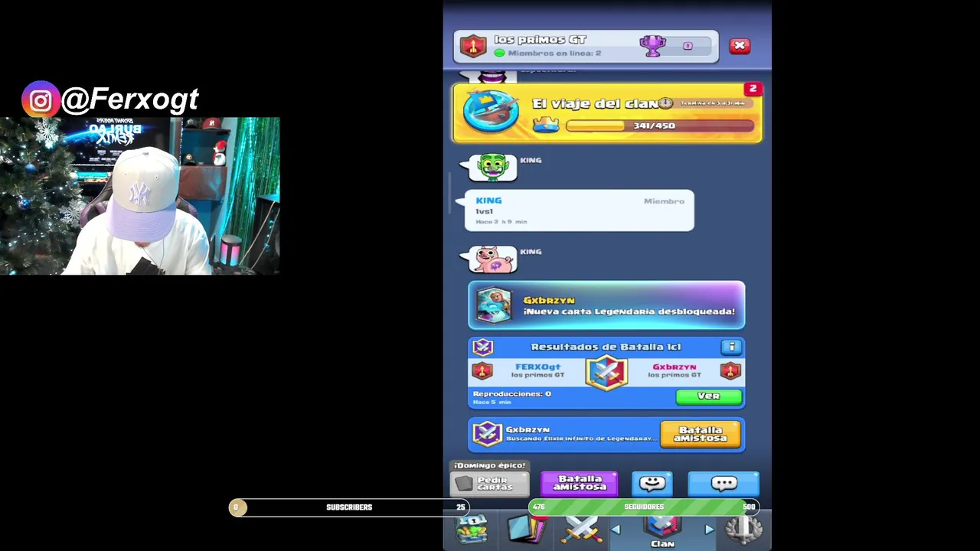
Task: Click the Instagram logo overlay
Action: click(x=41, y=100)
